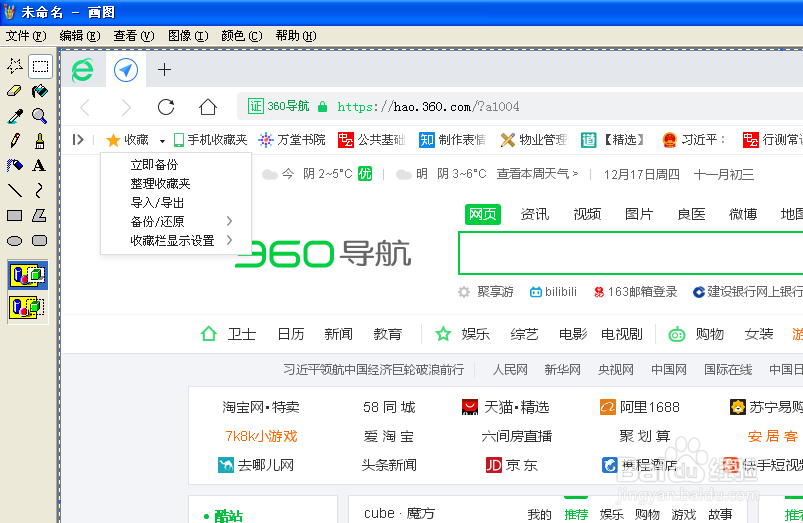The width and height of the screenshot is (803, 523).
Task: Activate the Magnifier tool
Action: [40, 116]
